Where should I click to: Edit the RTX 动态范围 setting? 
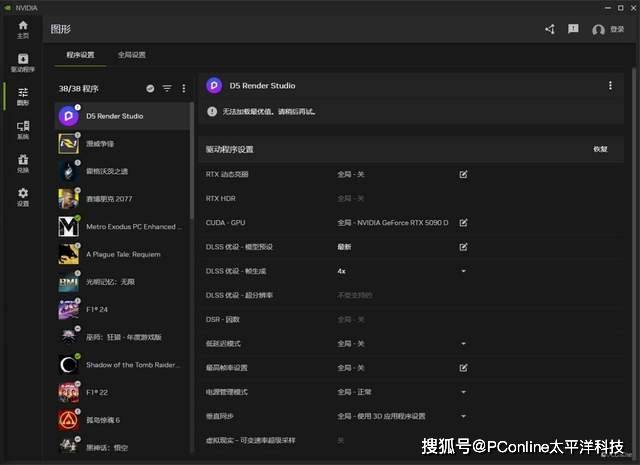click(463, 174)
